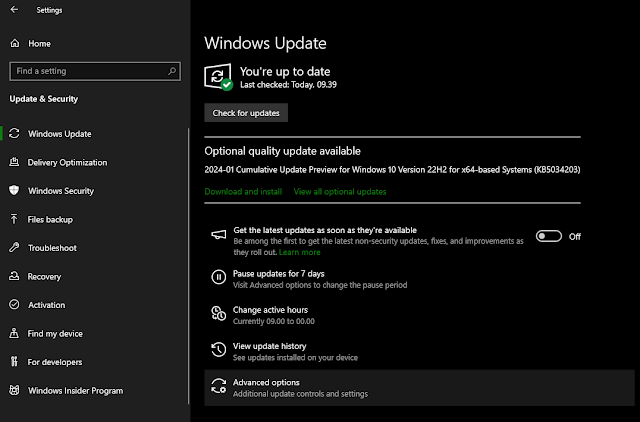
Task: Click the back arrow in Settings
Action: 14,9
